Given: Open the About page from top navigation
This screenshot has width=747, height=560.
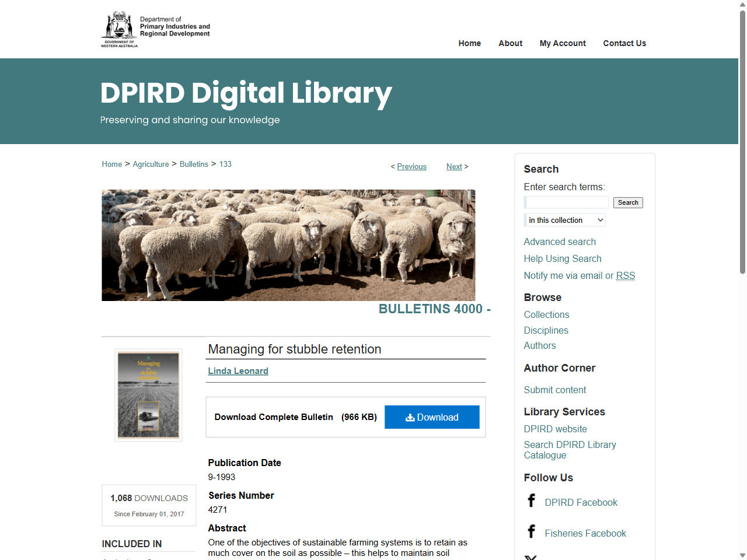Looking at the screenshot, I should coord(510,43).
